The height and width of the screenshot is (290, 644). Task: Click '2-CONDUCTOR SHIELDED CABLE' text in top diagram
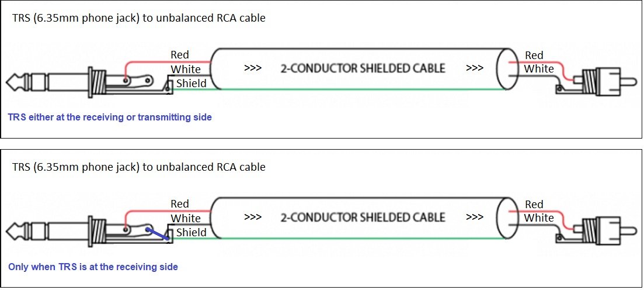pyautogui.click(x=363, y=68)
